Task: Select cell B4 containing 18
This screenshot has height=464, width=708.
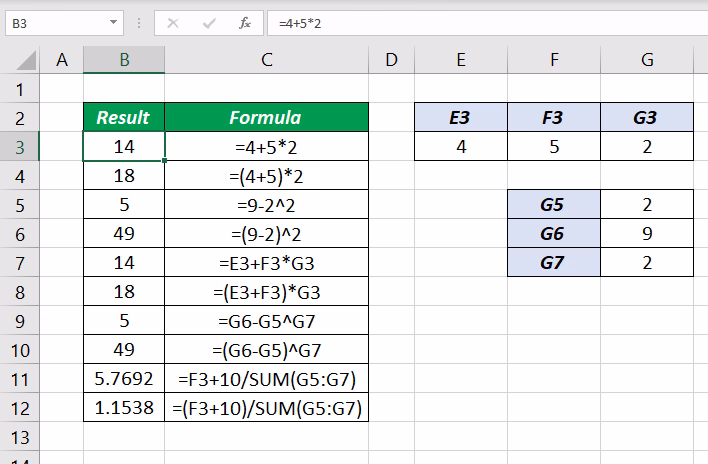Action: (124, 175)
